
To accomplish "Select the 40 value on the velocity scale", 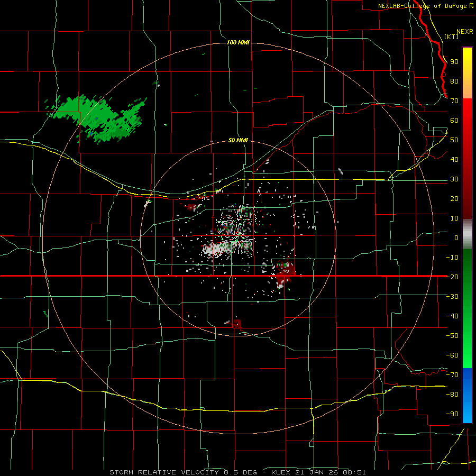I will click(454, 160).
